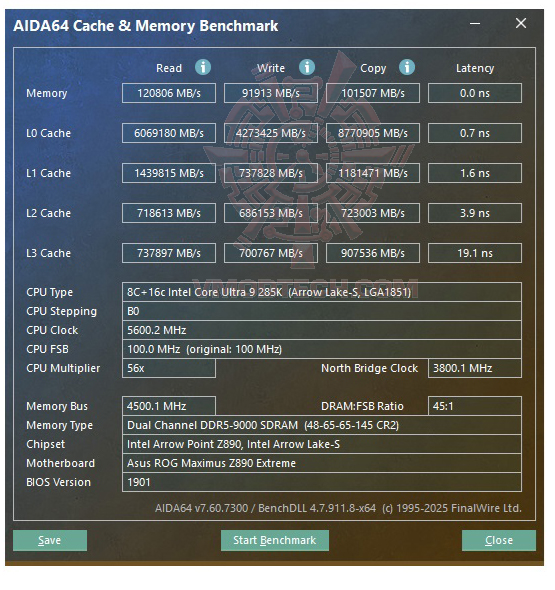
Task: Select L2 Cache read 718613 MB/s
Action: click(169, 213)
